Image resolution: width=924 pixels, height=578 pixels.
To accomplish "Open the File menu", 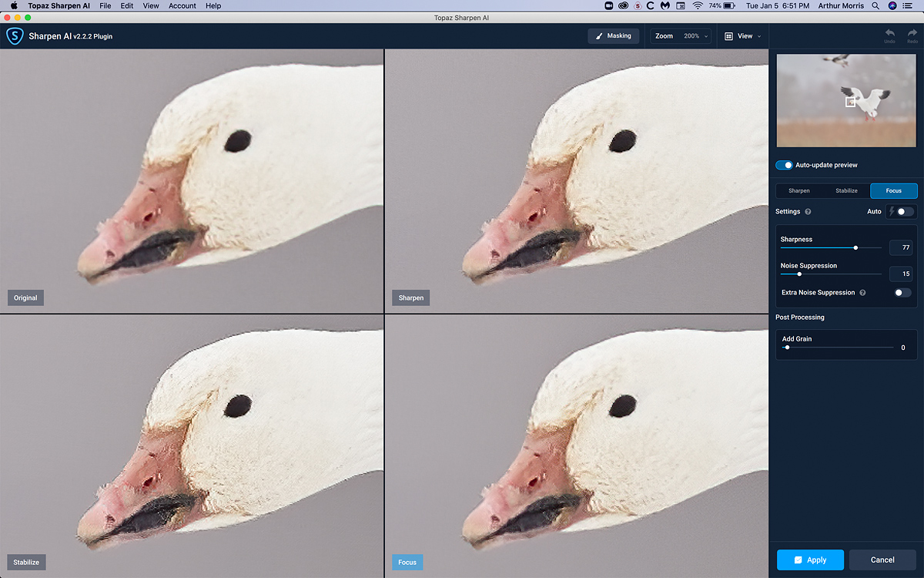I will 105,5.
